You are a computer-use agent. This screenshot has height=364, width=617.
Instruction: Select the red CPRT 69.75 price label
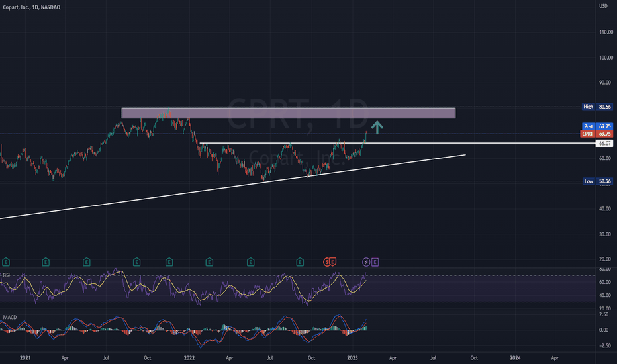pos(596,134)
